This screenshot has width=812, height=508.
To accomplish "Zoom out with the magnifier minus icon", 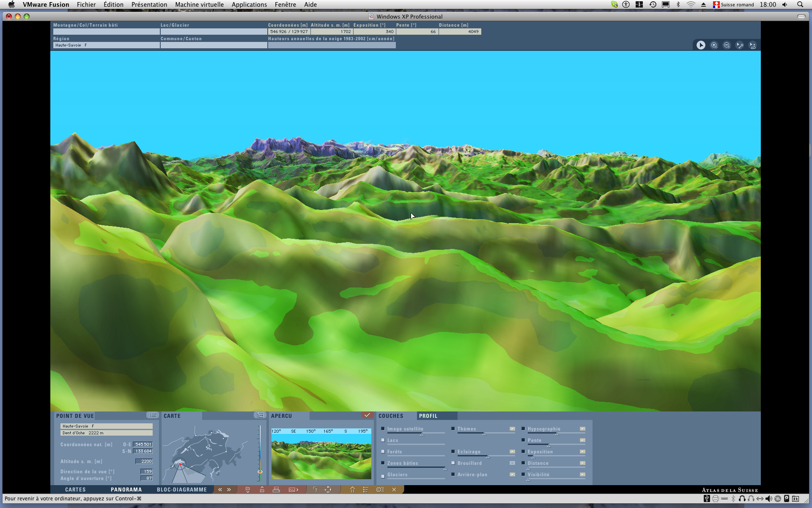I will 727,45.
